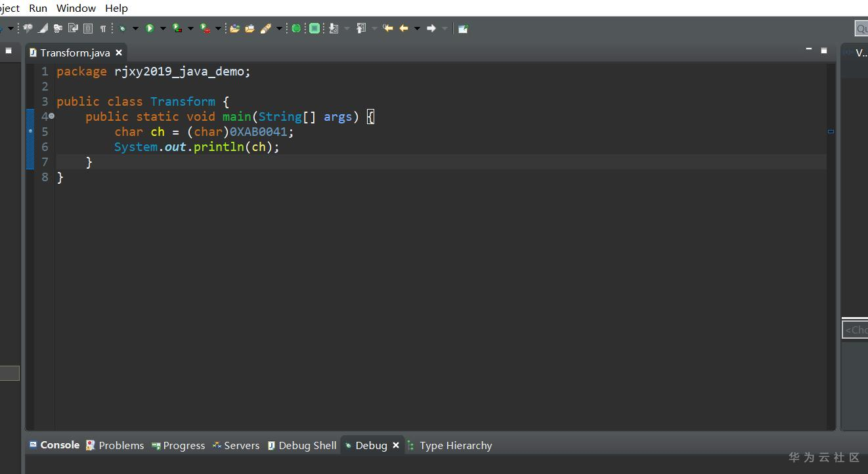Toggle Block Selection mode in toolbar
This screenshot has height=474, width=868.
pyautogui.click(x=88, y=28)
